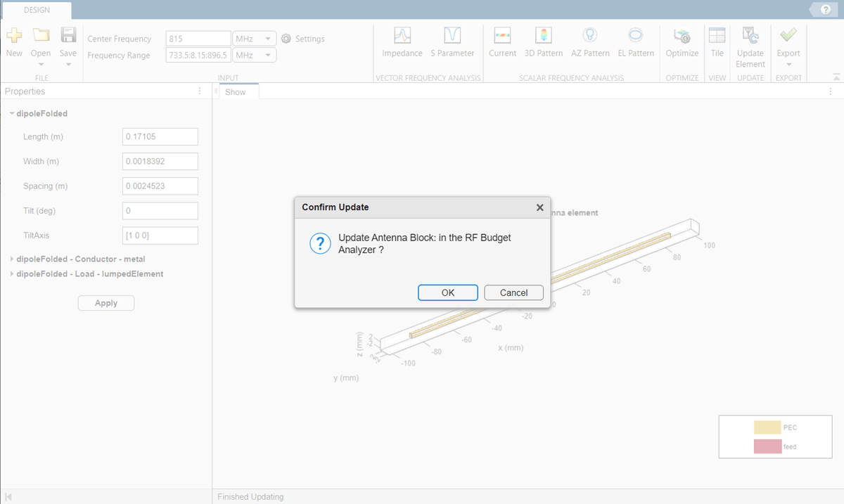Screen dimensions: 844x504
Task: Confirm the update with OK
Action: 448,292
